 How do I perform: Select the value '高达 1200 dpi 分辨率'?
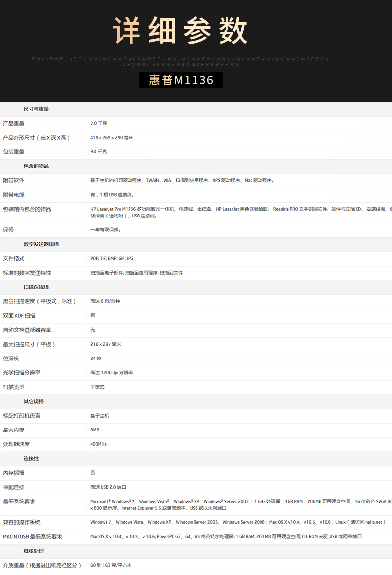(x=112, y=373)
